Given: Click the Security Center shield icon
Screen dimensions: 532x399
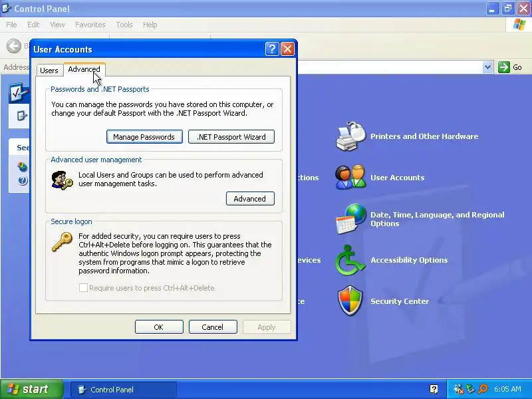Looking at the screenshot, I should pos(350,301).
